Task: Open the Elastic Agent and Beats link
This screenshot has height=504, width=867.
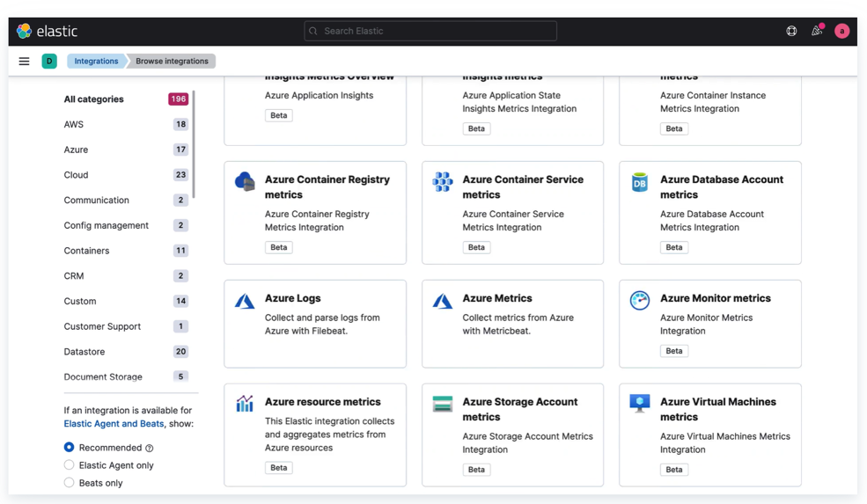Action: point(114,424)
